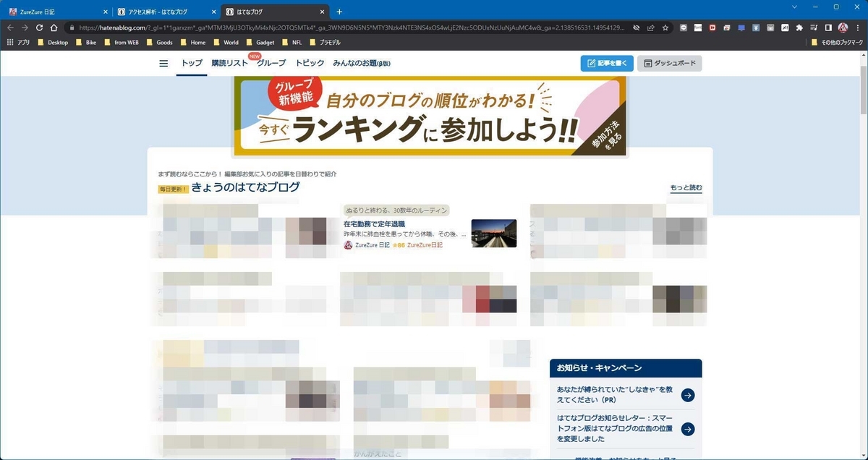
Task: Click arrow beside しなきゃ PR announcement
Action: tap(688, 395)
